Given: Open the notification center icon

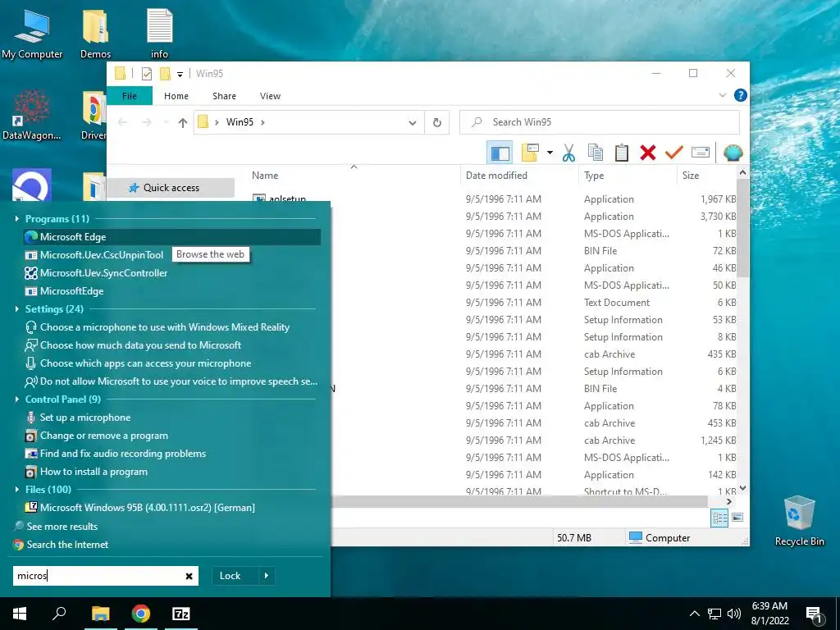Looking at the screenshot, I should pyautogui.click(x=814, y=614).
